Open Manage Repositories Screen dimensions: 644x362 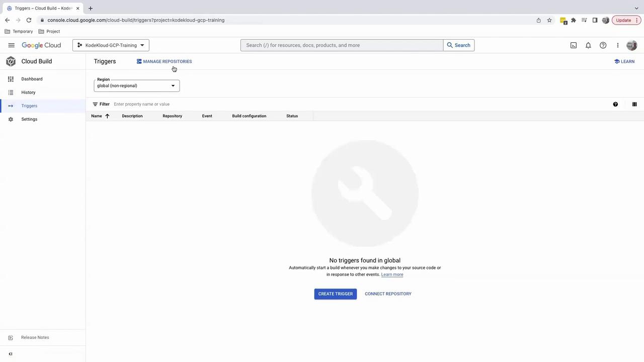click(x=164, y=61)
